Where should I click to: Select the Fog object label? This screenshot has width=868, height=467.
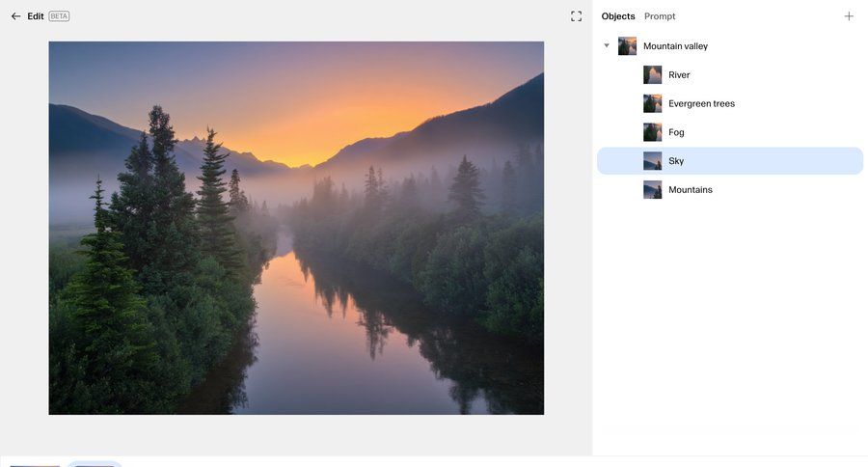coord(676,132)
